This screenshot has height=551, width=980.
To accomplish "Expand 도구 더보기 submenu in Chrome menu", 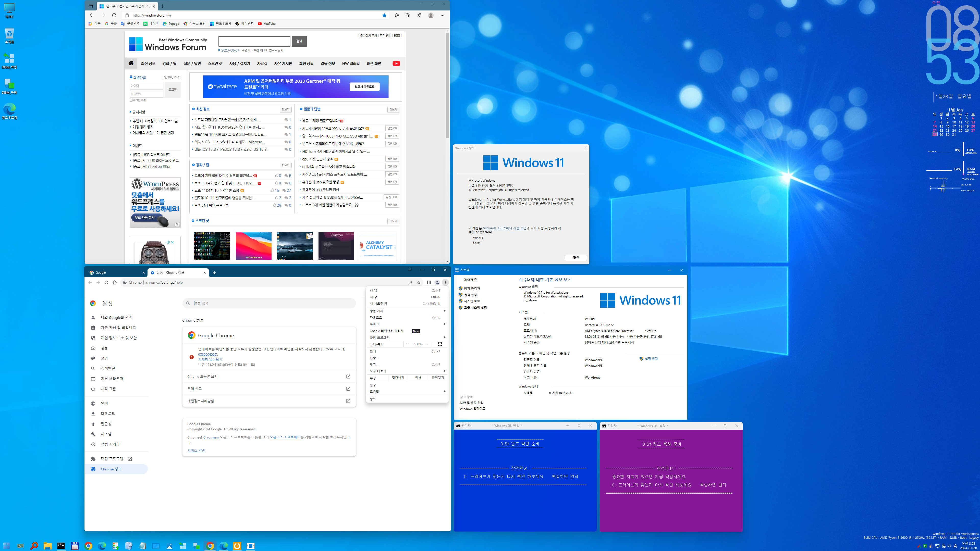I will tap(407, 371).
